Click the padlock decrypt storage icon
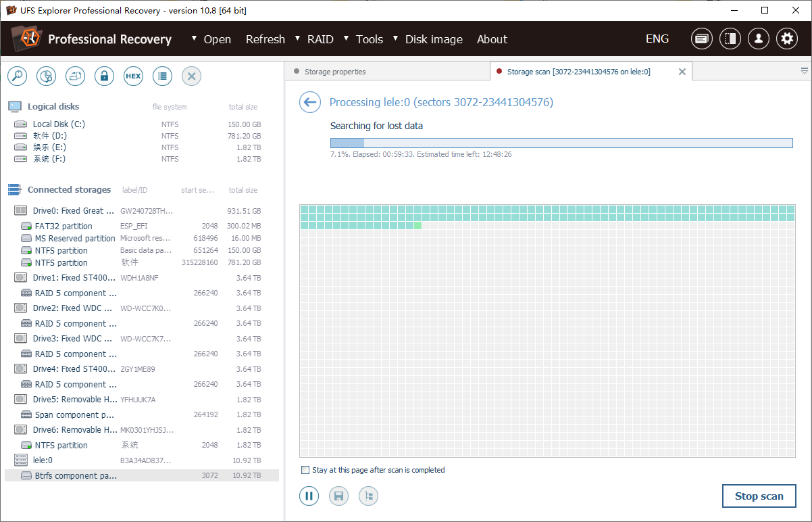This screenshot has width=812, height=522. click(x=104, y=76)
